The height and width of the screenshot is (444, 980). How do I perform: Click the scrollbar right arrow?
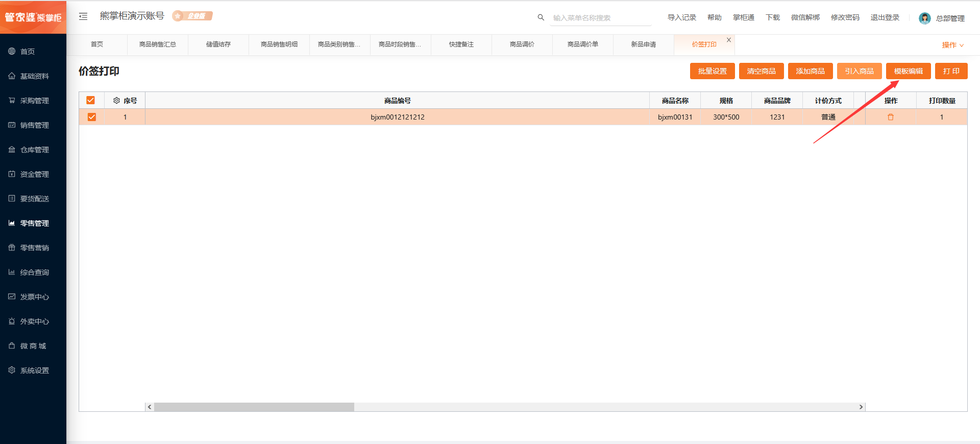click(861, 407)
